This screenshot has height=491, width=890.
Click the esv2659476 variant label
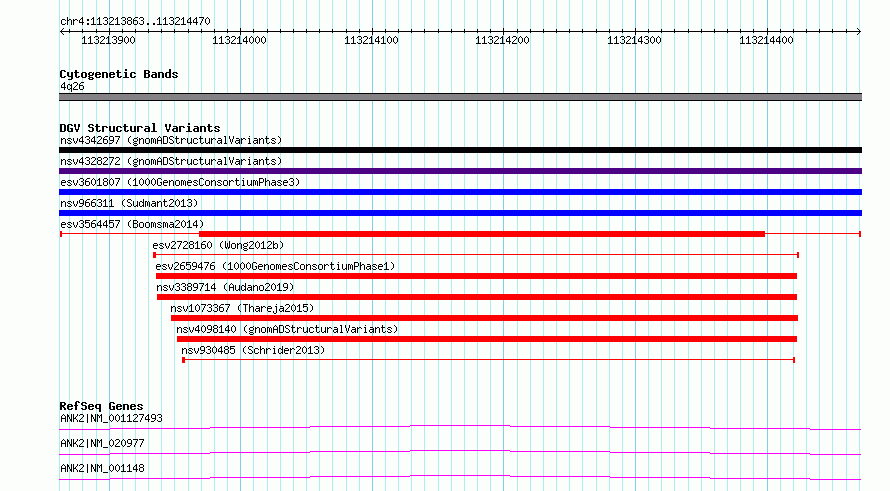275,266
